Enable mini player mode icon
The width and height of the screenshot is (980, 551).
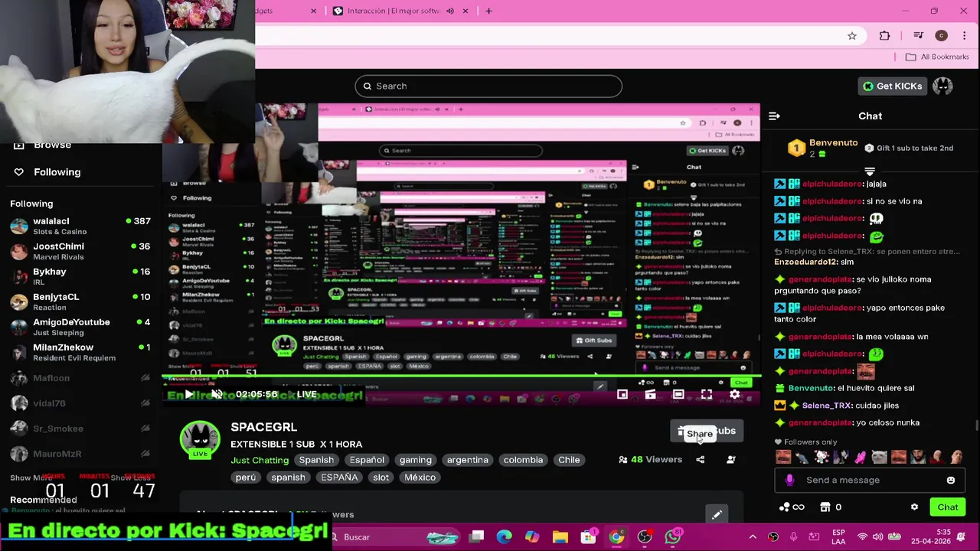622,394
